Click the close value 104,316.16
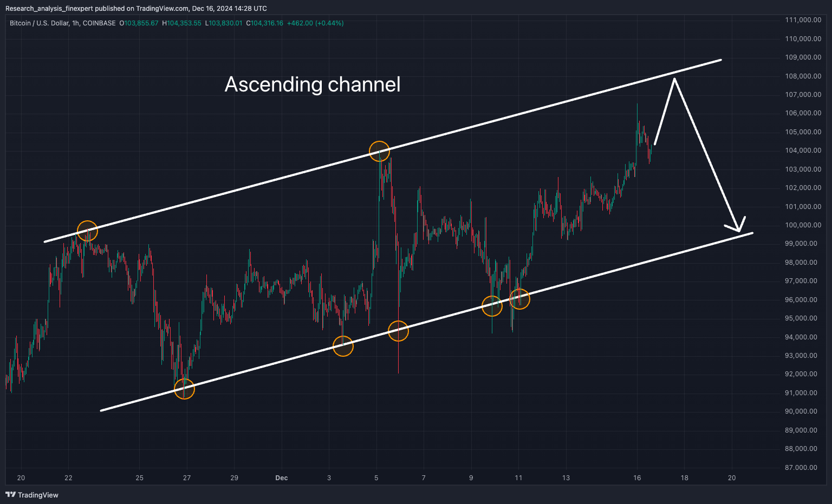 pyautogui.click(x=266, y=23)
